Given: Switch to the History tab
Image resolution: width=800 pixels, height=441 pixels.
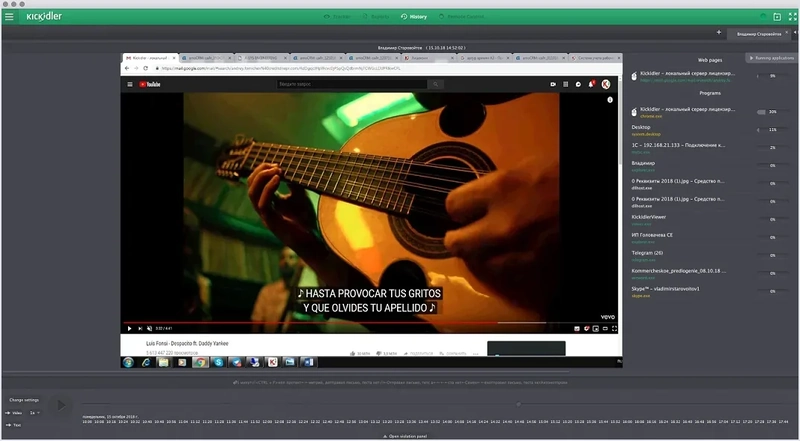Looking at the screenshot, I should coord(414,17).
